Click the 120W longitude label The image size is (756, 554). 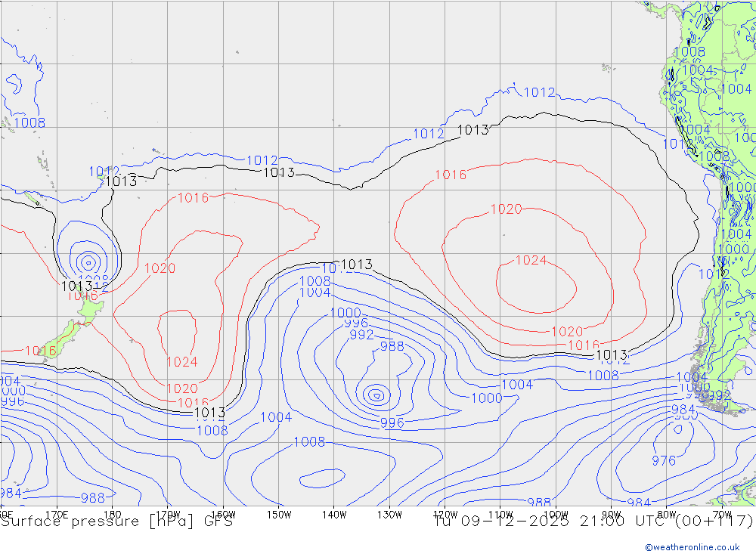(x=445, y=515)
